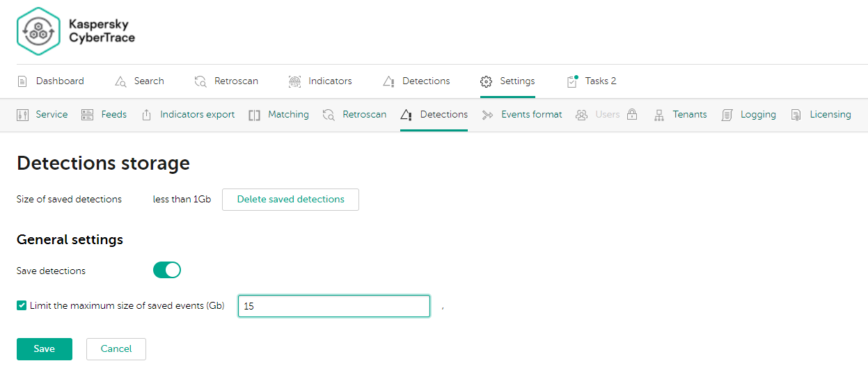Click the Tenants hierarchy icon

(658, 115)
